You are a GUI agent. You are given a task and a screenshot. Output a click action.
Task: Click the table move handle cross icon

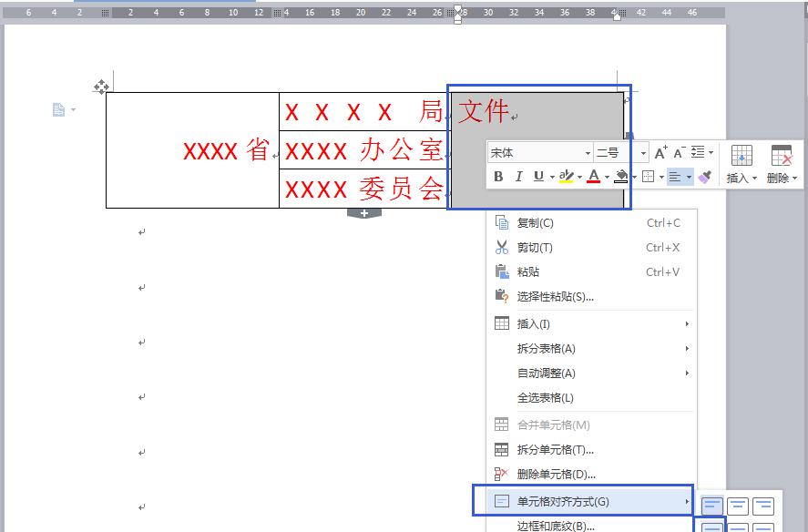tap(101, 87)
